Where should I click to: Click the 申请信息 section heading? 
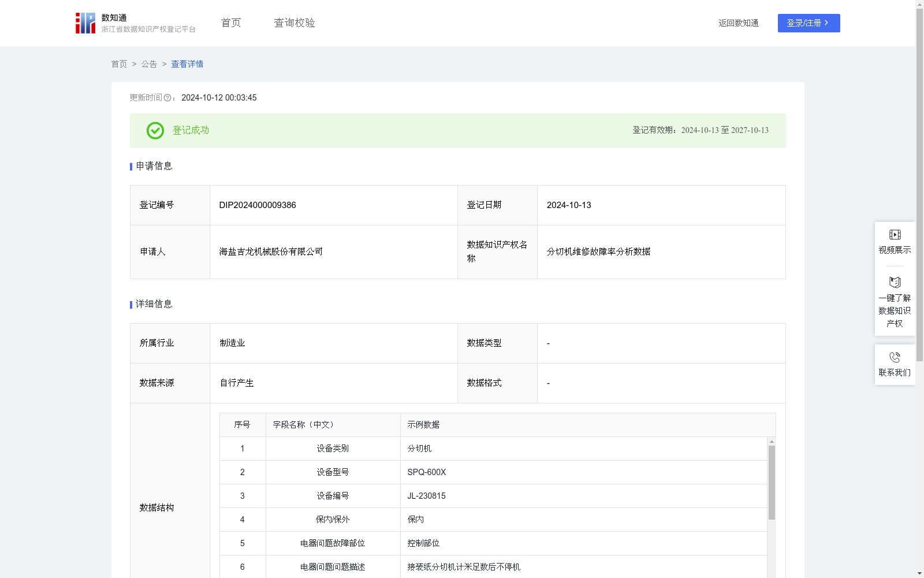click(x=154, y=166)
